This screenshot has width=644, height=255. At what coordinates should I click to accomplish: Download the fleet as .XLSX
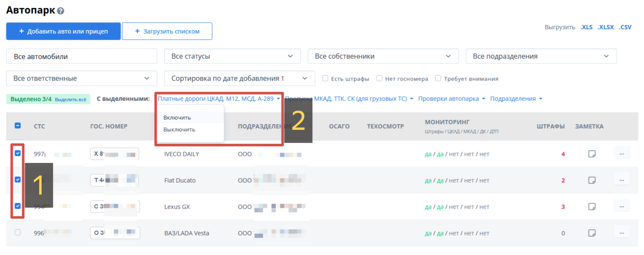tap(605, 27)
